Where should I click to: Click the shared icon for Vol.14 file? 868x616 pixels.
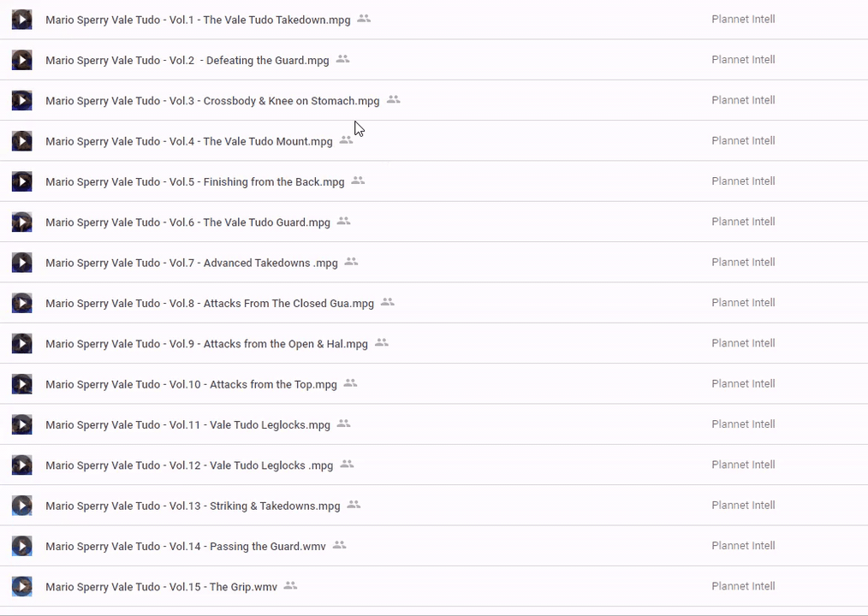click(339, 546)
